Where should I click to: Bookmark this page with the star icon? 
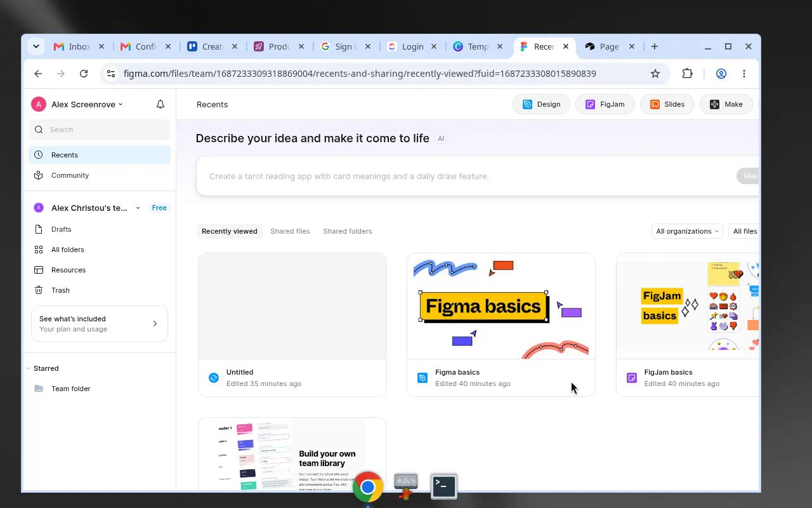pyautogui.click(x=655, y=74)
